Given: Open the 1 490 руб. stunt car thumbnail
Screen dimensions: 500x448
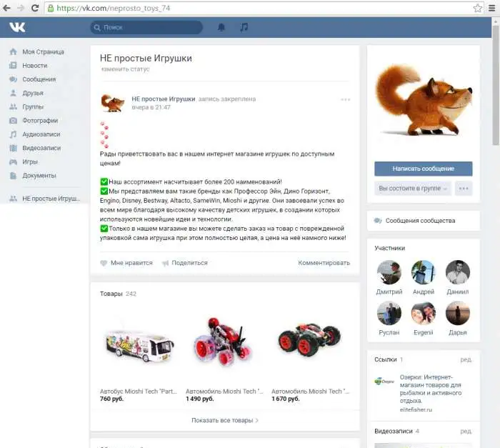Looking at the screenshot, I should [x=224, y=342].
